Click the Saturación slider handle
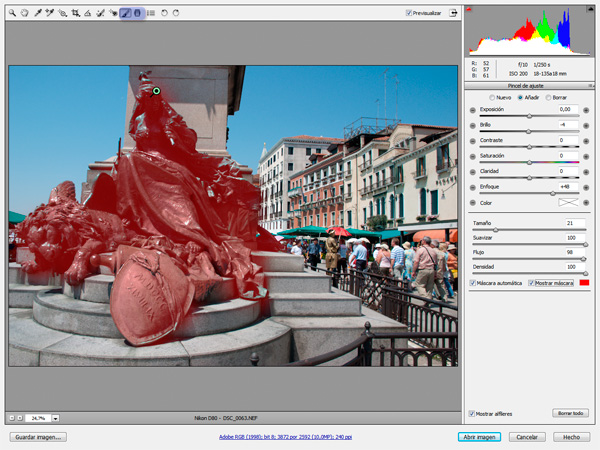The height and width of the screenshot is (450, 600). click(x=530, y=163)
